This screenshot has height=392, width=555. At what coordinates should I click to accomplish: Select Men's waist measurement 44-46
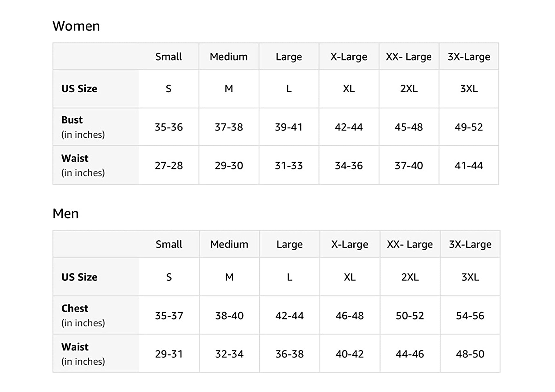tap(410, 354)
